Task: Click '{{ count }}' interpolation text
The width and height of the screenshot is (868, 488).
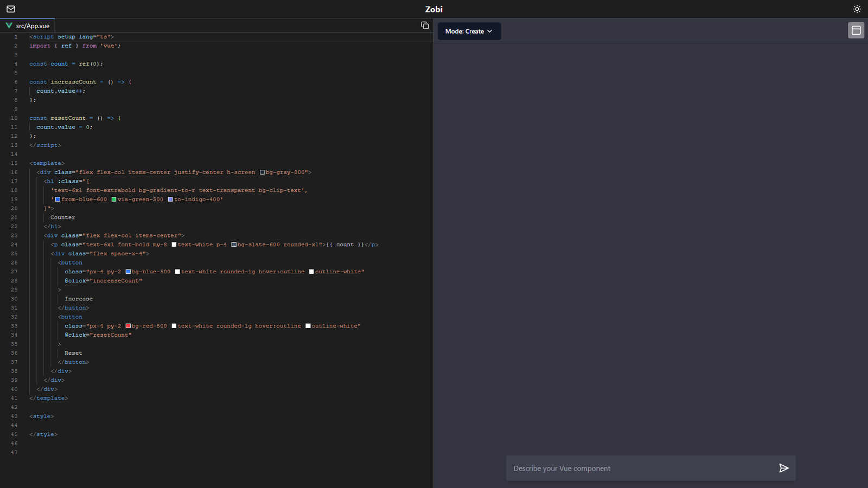Action: pyautogui.click(x=345, y=245)
